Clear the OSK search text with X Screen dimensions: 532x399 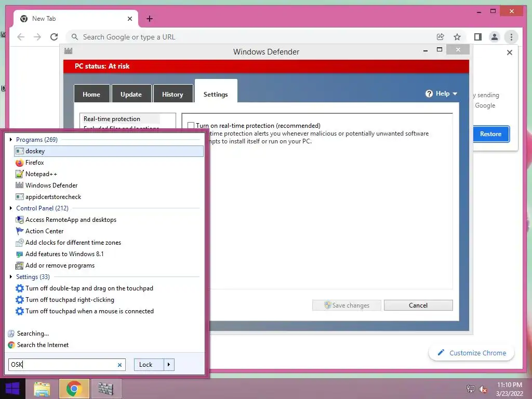[x=119, y=365]
